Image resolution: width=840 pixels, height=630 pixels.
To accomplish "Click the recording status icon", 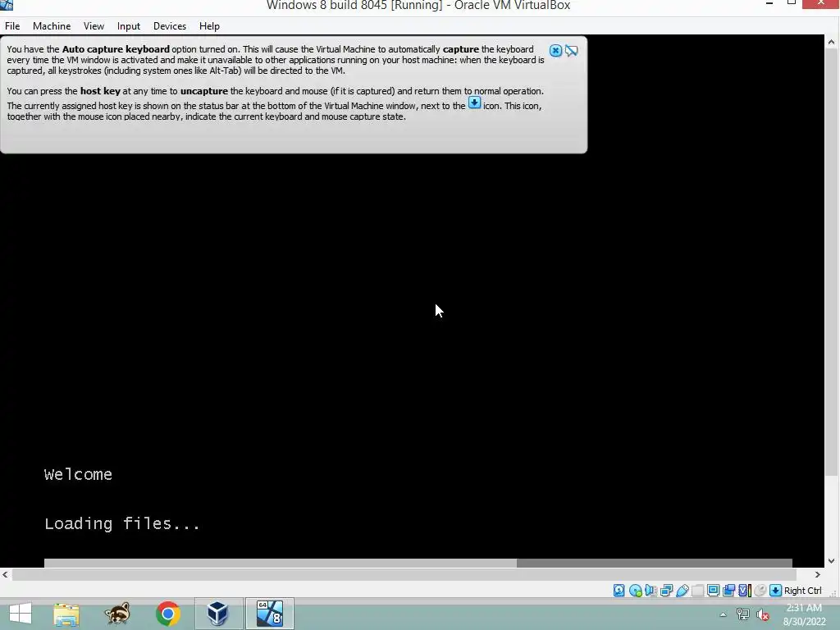I will point(728,591).
